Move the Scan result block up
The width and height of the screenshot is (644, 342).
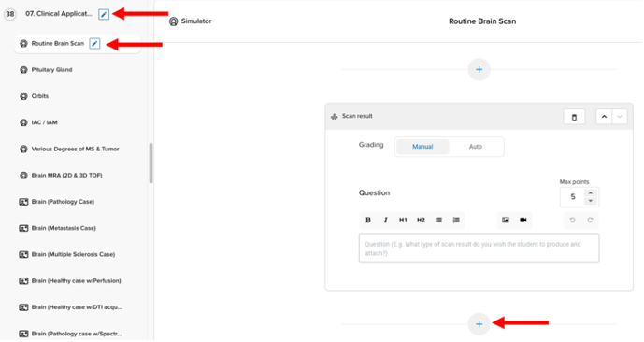click(604, 117)
